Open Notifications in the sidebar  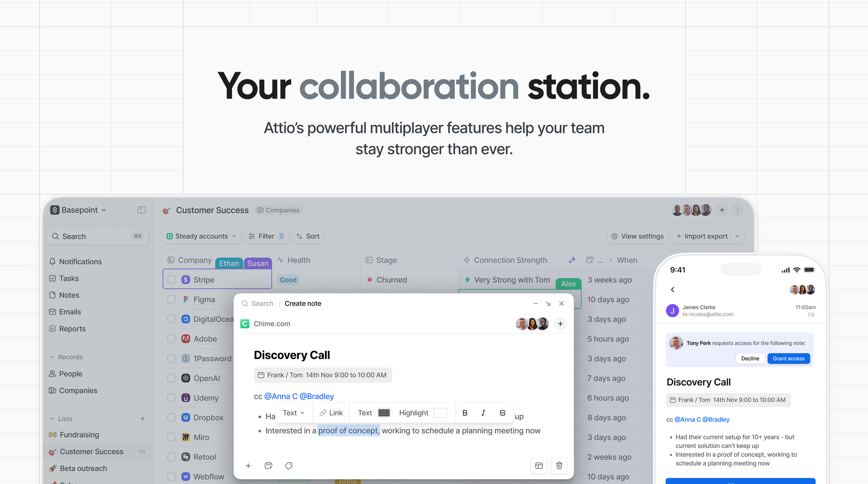(x=80, y=262)
